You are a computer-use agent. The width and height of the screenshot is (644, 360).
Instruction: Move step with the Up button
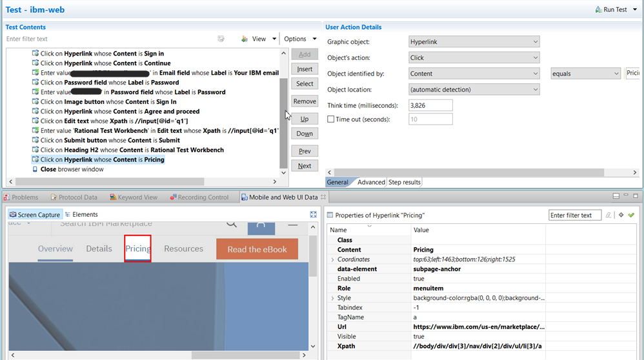tap(305, 119)
